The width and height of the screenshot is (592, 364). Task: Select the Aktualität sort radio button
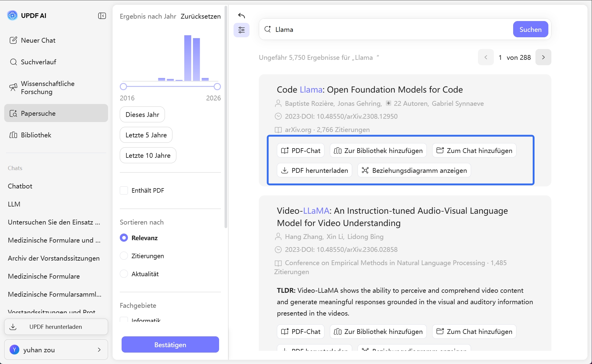[x=124, y=274]
